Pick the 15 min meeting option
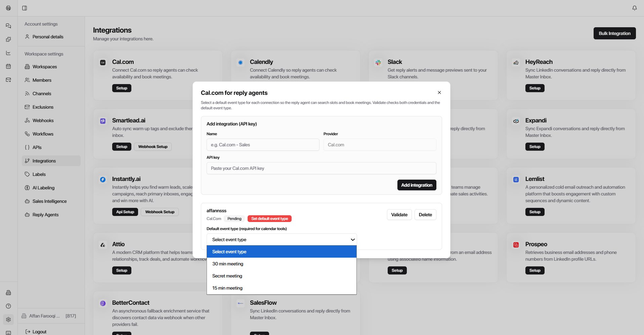The image size is (644, 335). 227,288
